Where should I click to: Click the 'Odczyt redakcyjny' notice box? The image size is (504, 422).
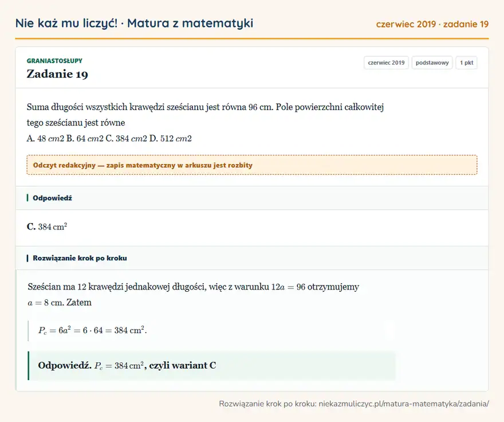point(252,165)
